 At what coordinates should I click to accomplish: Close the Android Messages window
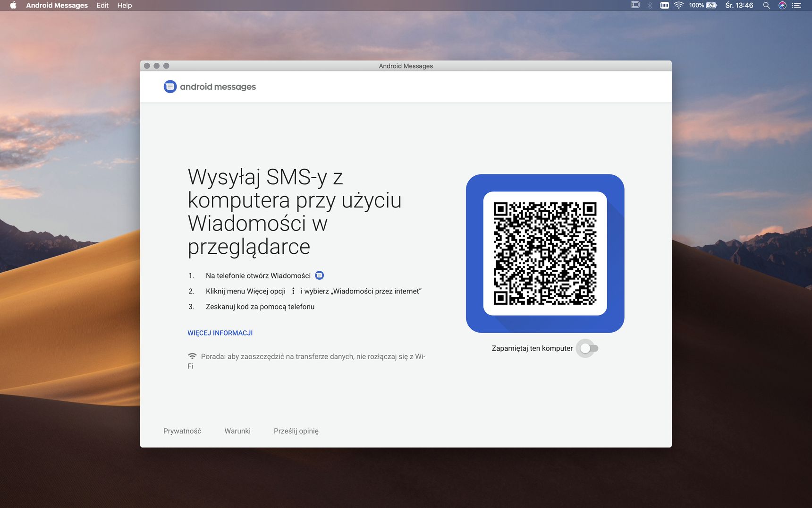click(x=147, y=66)
